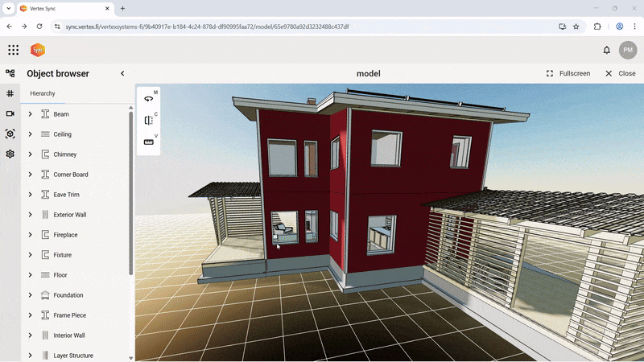Switch to the Hierarchy tab
The image size is (644, 362).
pyautogui.click(x=43, y=93)
